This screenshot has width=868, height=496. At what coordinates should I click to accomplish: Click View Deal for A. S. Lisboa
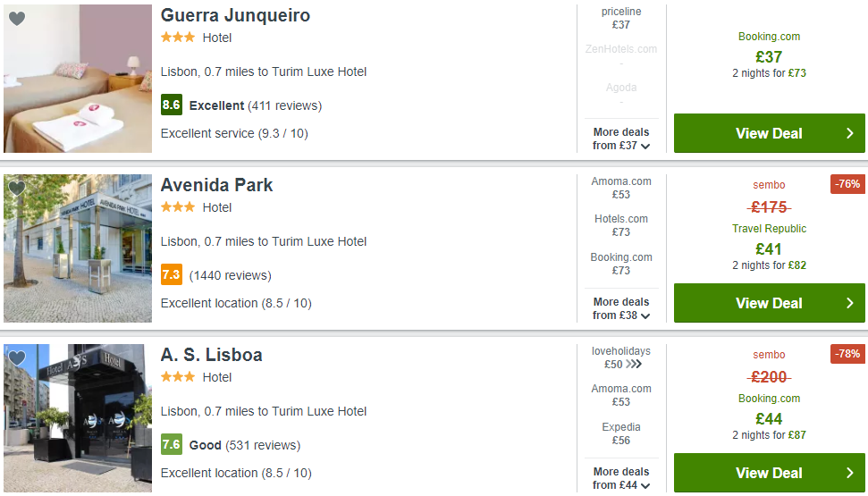(769, 473)
